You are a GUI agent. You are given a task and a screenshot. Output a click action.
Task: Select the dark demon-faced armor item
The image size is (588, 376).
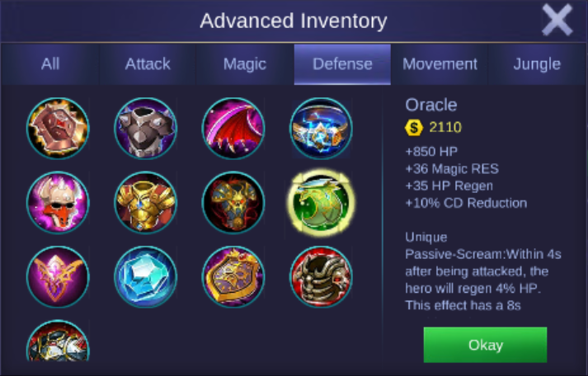coord(233,202)
